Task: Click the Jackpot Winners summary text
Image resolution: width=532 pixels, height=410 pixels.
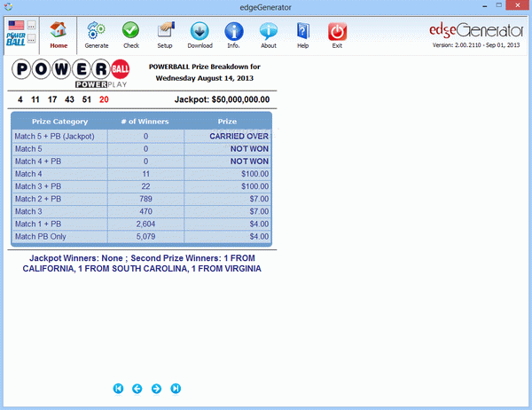Action: (x=142, y=264)
